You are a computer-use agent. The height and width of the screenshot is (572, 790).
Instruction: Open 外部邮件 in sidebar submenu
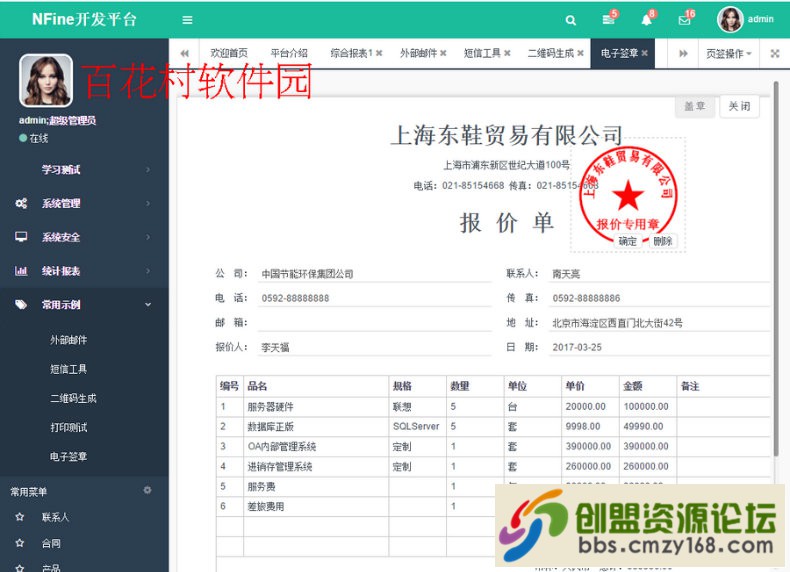pos(69,340)
